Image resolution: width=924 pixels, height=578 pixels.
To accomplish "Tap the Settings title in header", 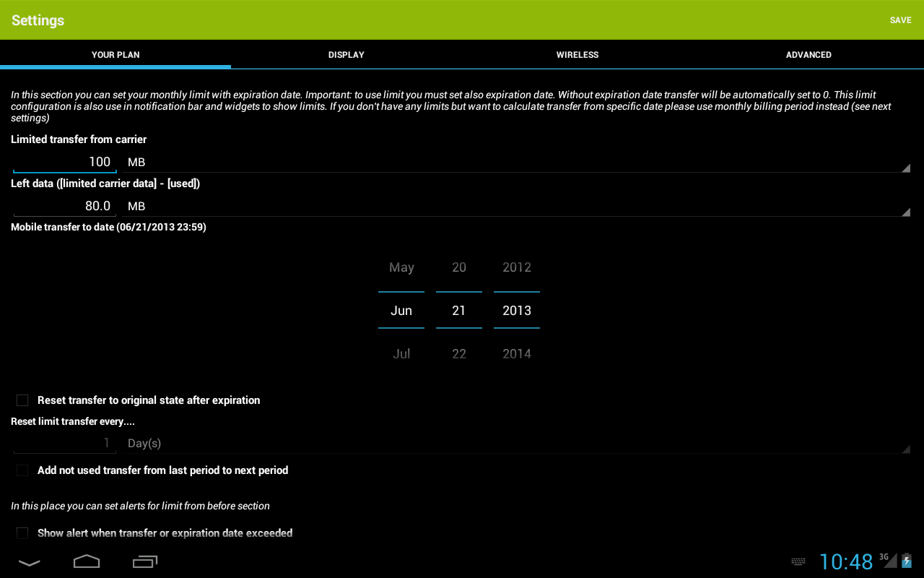I will coord(38,20).
